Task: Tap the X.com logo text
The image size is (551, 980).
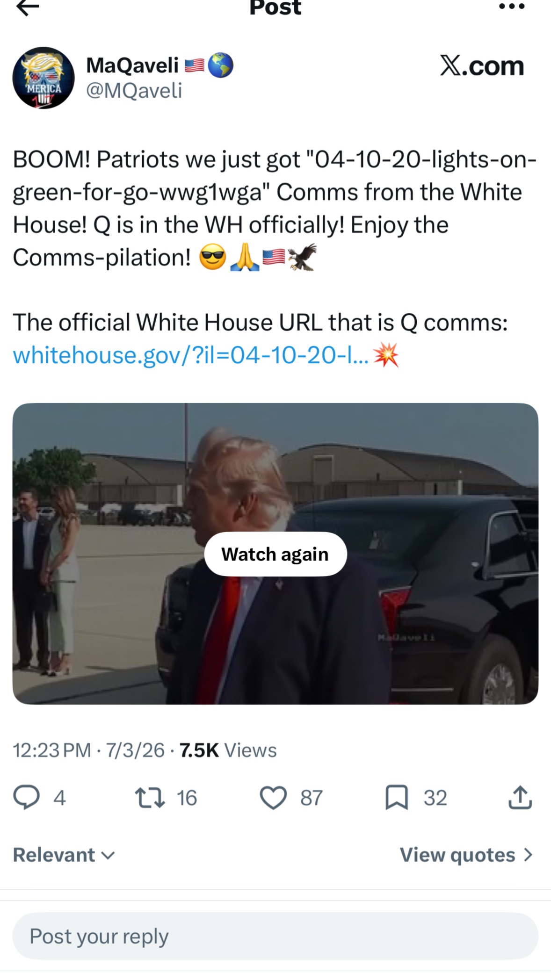Action: point(482,66)
